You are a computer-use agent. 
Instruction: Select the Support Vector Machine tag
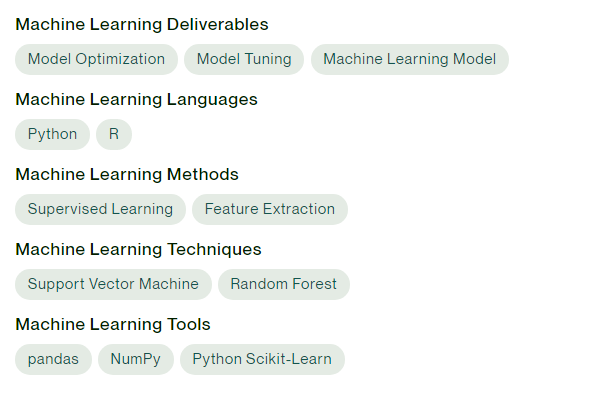click(x=113, y=284)
